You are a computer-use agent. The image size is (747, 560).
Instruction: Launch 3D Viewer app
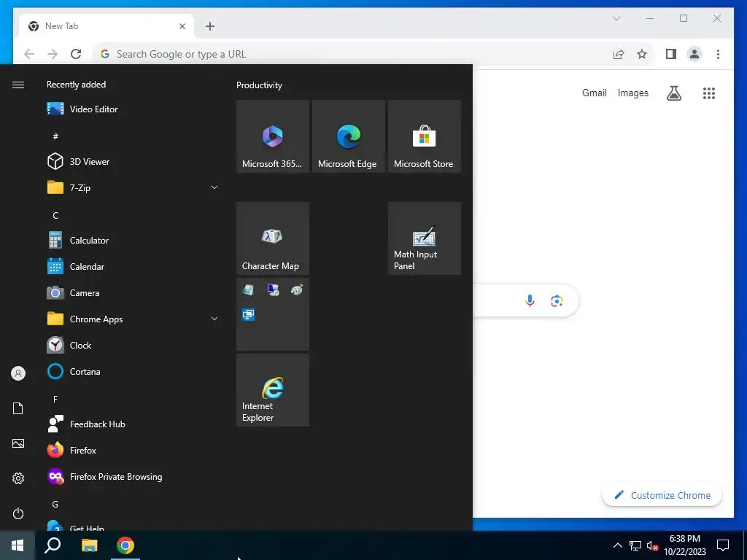(131, 161)
